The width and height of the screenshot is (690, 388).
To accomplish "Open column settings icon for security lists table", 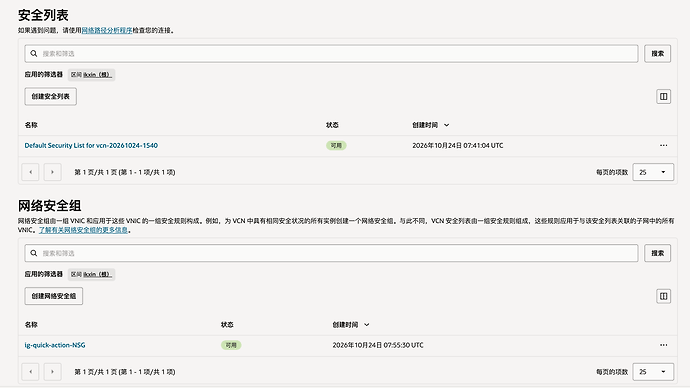I will click(x=664, y=96).
